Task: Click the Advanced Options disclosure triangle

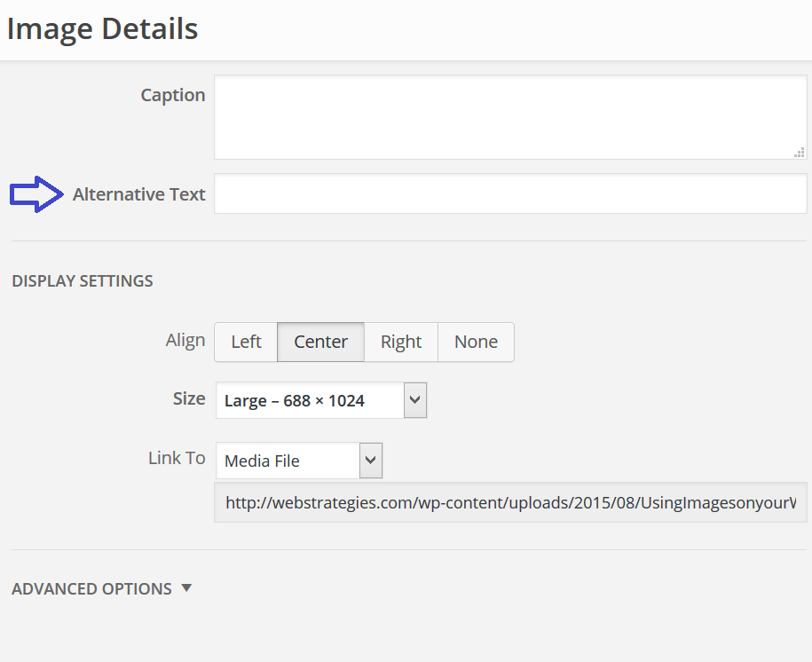Action: tap(186, 588)
